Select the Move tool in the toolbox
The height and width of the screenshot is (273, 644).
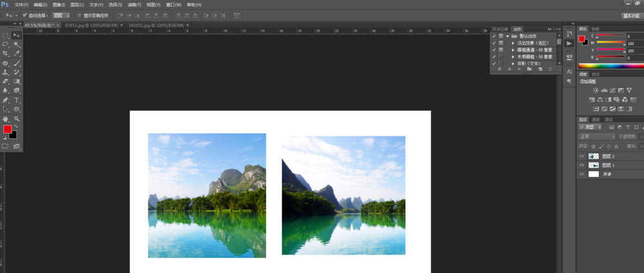[x=17, y=35]
